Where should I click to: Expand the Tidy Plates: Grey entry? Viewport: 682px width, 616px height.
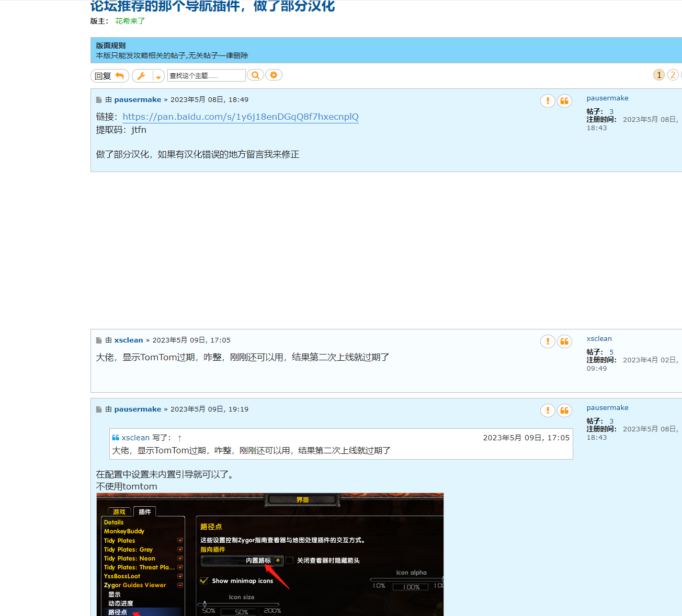point(180,550)
